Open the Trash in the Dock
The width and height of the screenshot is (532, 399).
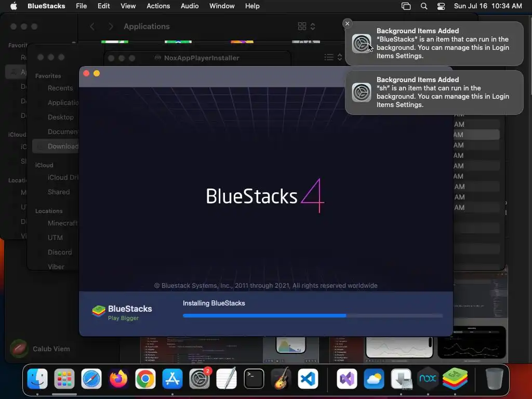click(495, 379)
